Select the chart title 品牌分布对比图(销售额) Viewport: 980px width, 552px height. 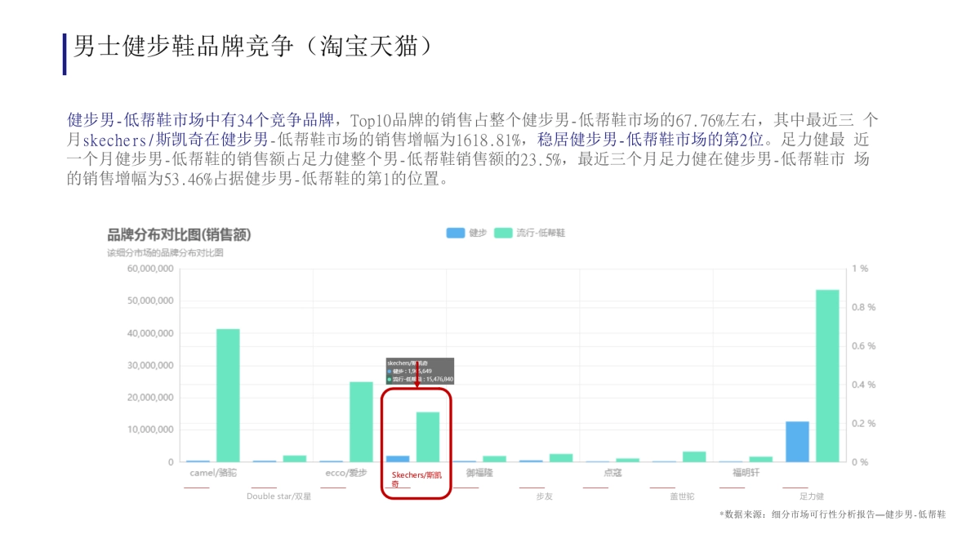179,234
